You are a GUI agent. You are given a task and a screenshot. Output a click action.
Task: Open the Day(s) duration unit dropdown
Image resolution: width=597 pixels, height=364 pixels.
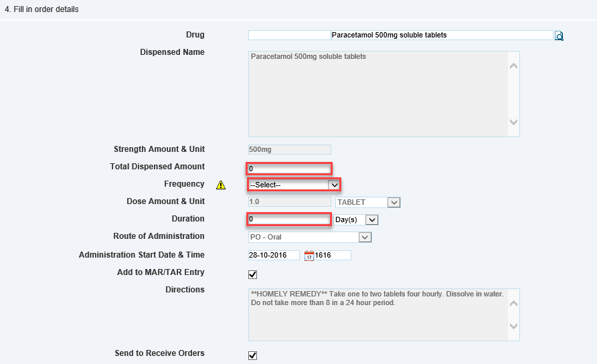(357, 219)
